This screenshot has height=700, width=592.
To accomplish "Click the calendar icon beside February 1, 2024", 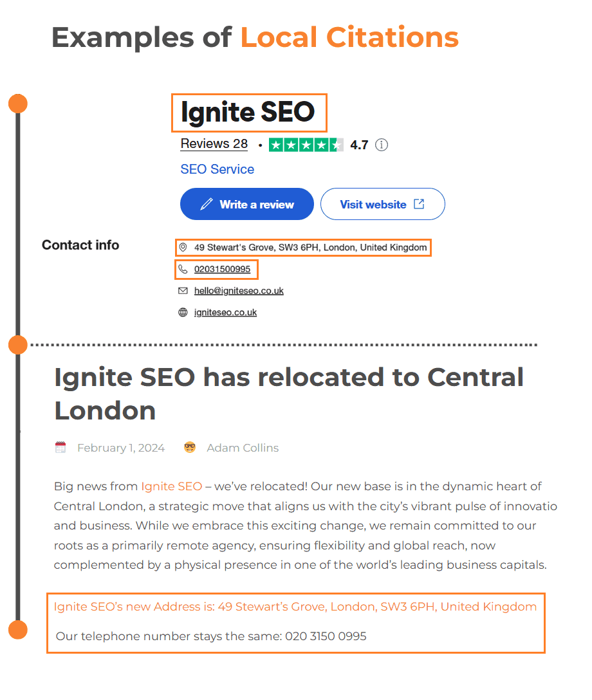I will (60, 448).
